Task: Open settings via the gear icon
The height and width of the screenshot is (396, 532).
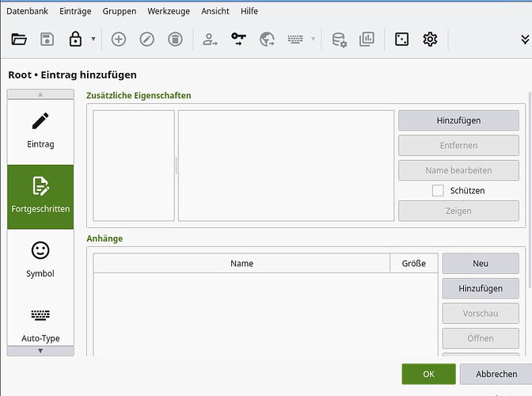Action: pyautogui.click(x=430, y=39)
